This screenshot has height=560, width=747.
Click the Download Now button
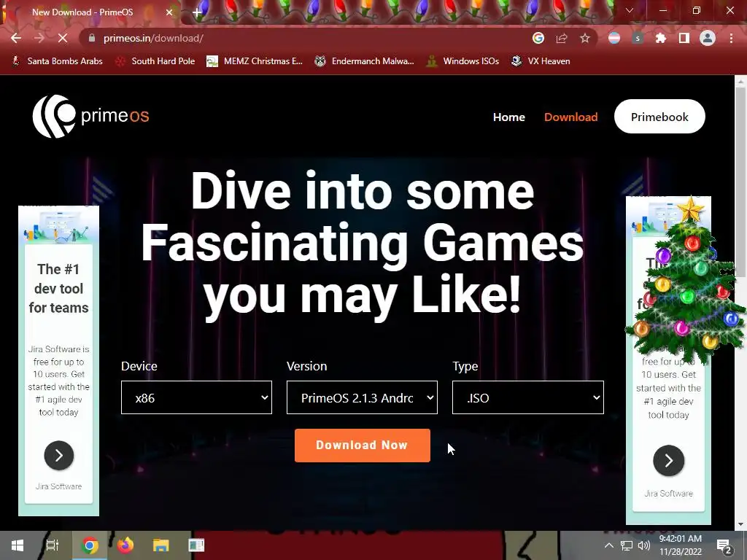click(x=362, y=446)
